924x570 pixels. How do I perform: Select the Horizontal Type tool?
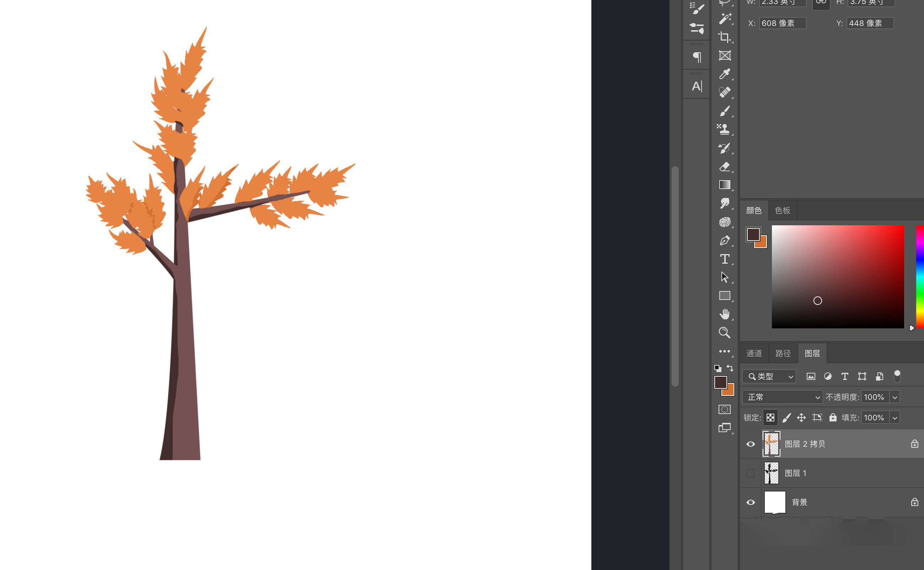click(x=724, y=259)
